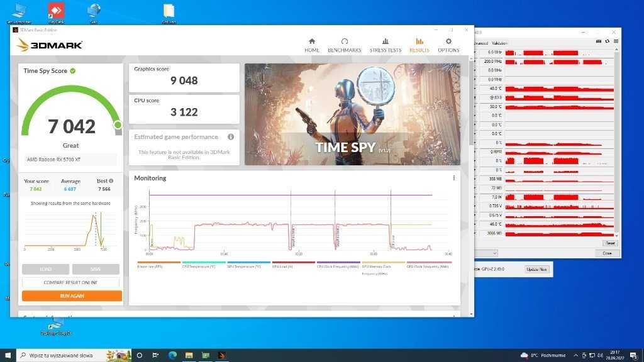
Task: Select the red AnyDesk desktop icon
Action: 56,13
